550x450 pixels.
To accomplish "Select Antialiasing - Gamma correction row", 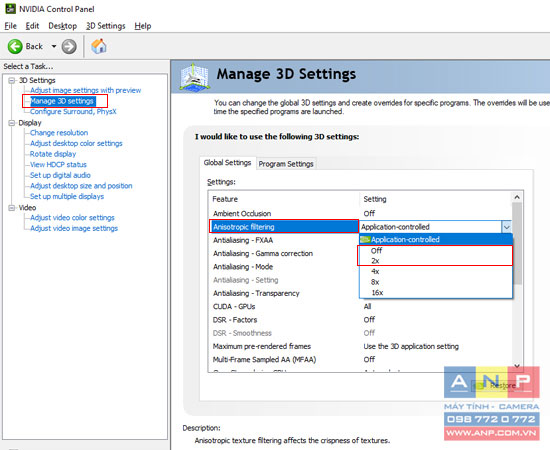I will pyautogui.click(x=284, y=254).
